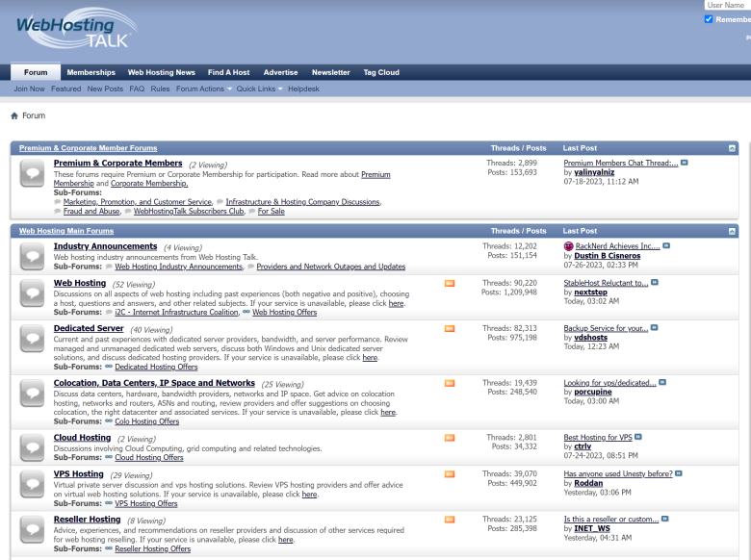The image size is (751, 560).
Task: View user profile of vdshosts
Action: pyautogui.click(x=590, y=337)
